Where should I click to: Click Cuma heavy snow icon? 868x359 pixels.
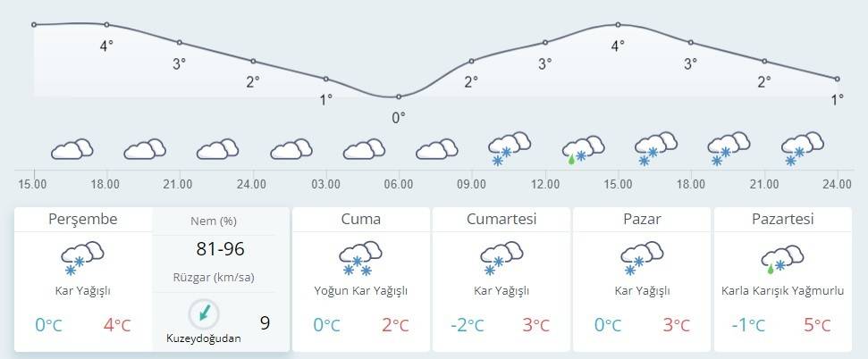tap(360, 257)
